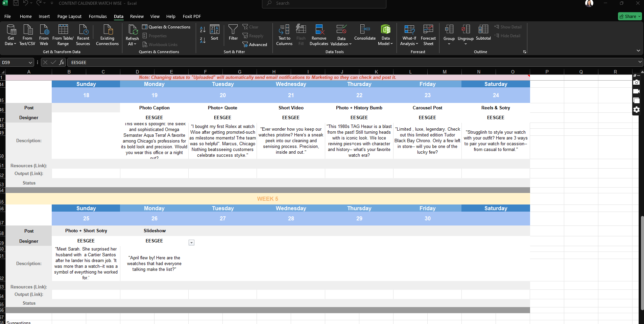The image size is (644, 324).
Task: Open the gear settings in the side toolbar
Action: click(x=637, y=110)
